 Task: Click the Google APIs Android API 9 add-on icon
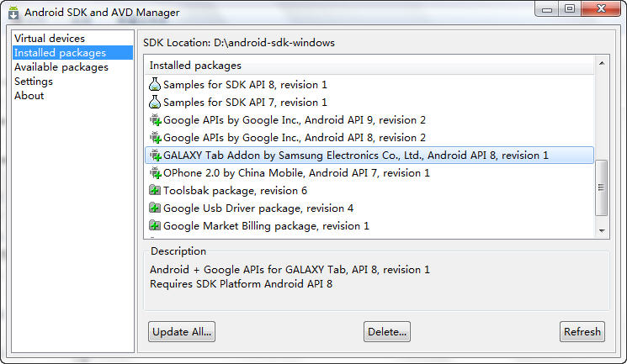[155, 119]
